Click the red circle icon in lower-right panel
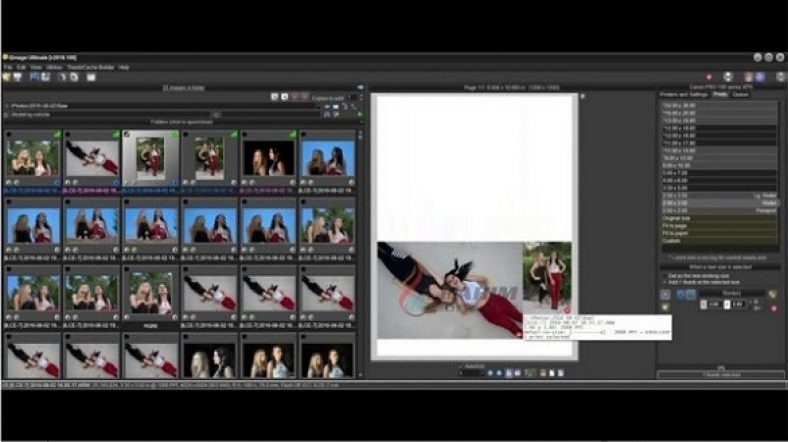Viewport: 788px width, 442px height. tap(774, 308)
